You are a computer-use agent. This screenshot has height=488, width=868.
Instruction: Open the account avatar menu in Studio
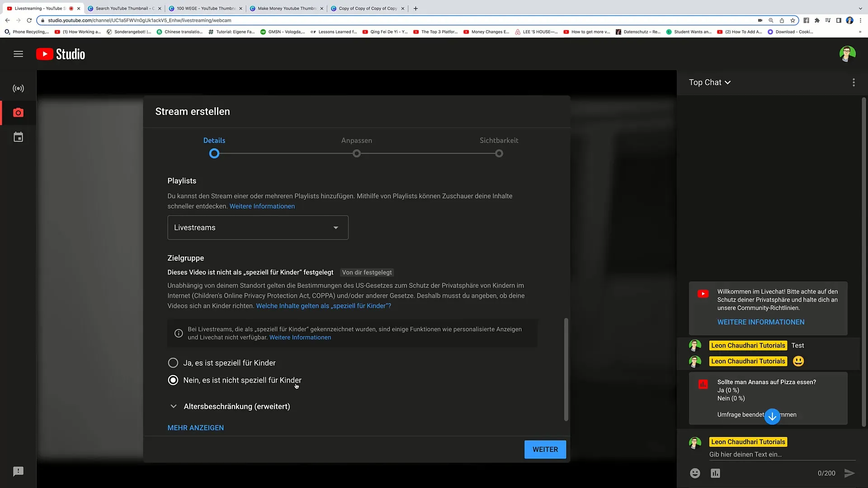[x=847, y=54]
